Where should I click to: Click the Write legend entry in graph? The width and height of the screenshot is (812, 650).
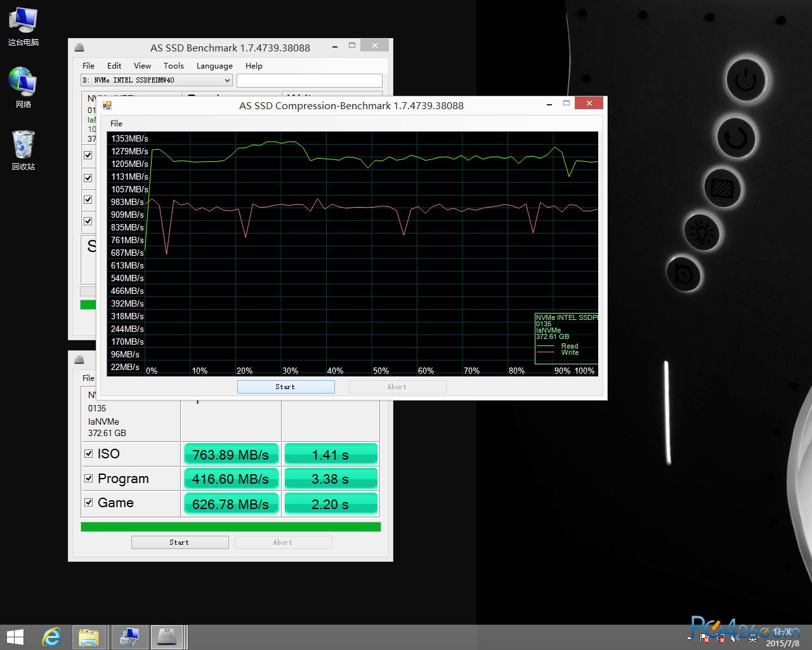[558, 352]
